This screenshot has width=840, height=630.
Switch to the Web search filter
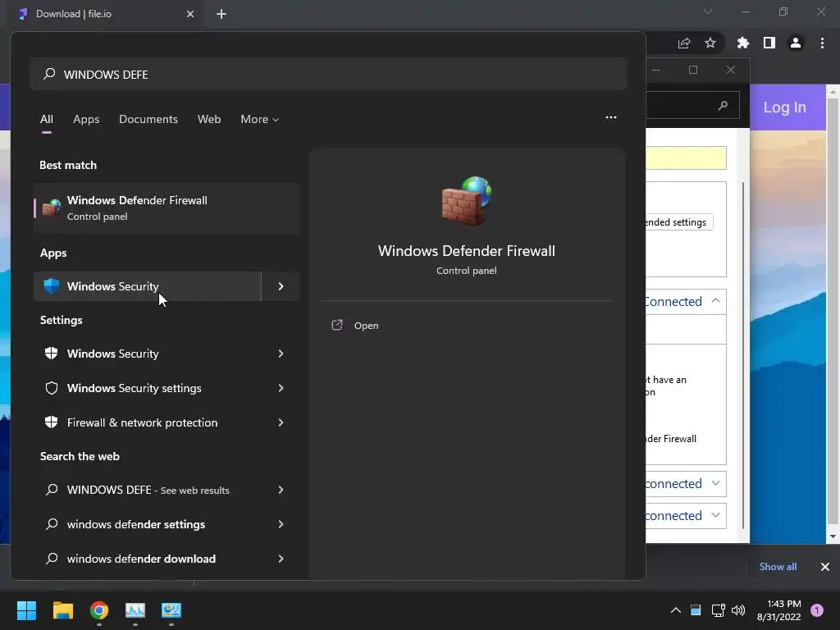(x=209, y=119)
